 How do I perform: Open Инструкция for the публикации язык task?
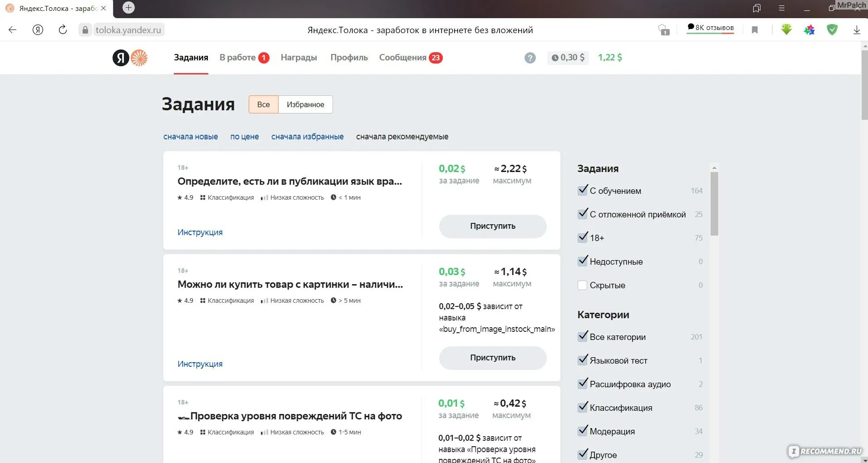coord(200,232)
